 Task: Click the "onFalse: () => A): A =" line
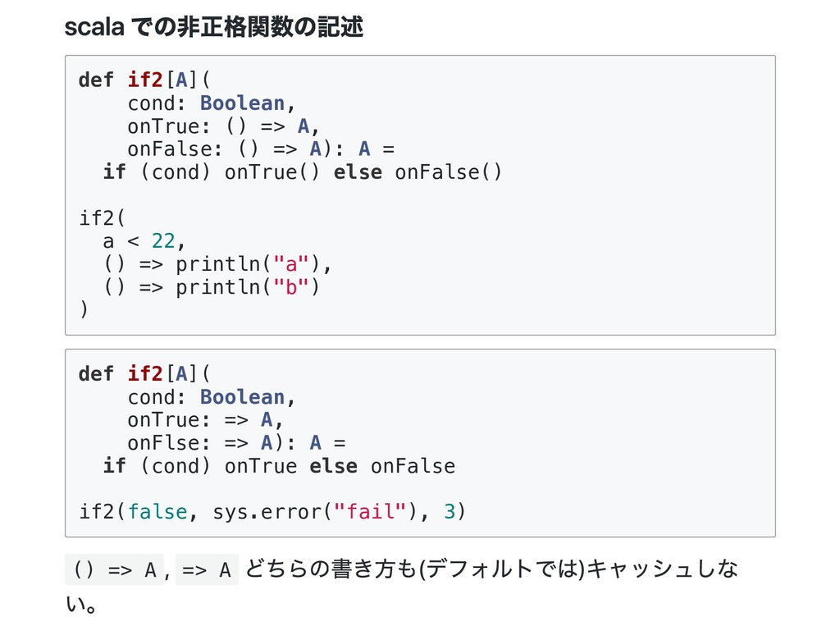pyautogui.click(x=260, y=149)
